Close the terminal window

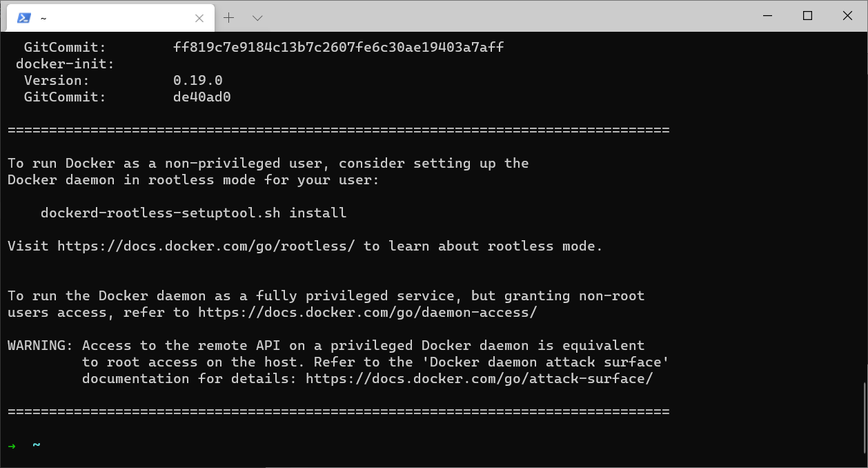point(847,16)
